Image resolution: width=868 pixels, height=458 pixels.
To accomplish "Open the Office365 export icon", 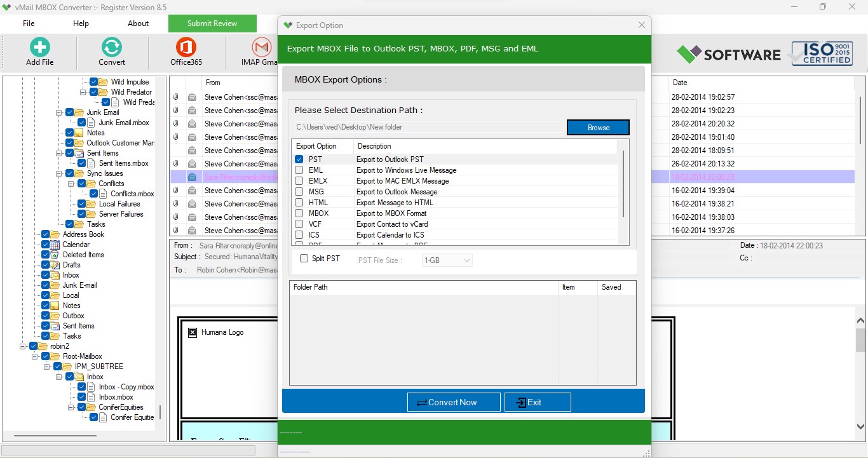I will (x=186, y=47).
